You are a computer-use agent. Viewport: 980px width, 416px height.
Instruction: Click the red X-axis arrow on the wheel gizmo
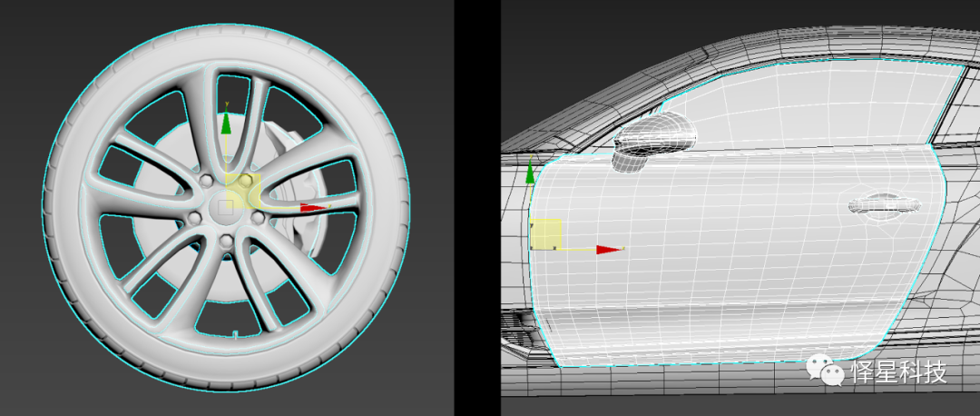point(313,208)
